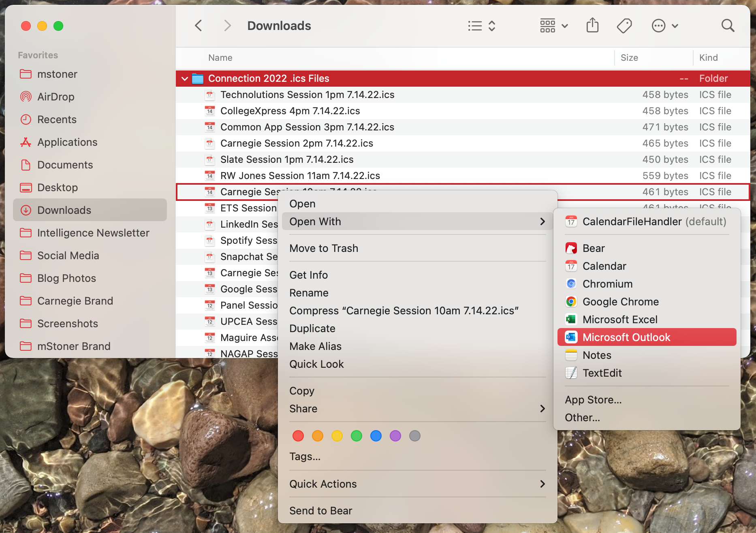Click Open in the context menu
This screenshot has height=533, width=756.
tap(417, 204)
